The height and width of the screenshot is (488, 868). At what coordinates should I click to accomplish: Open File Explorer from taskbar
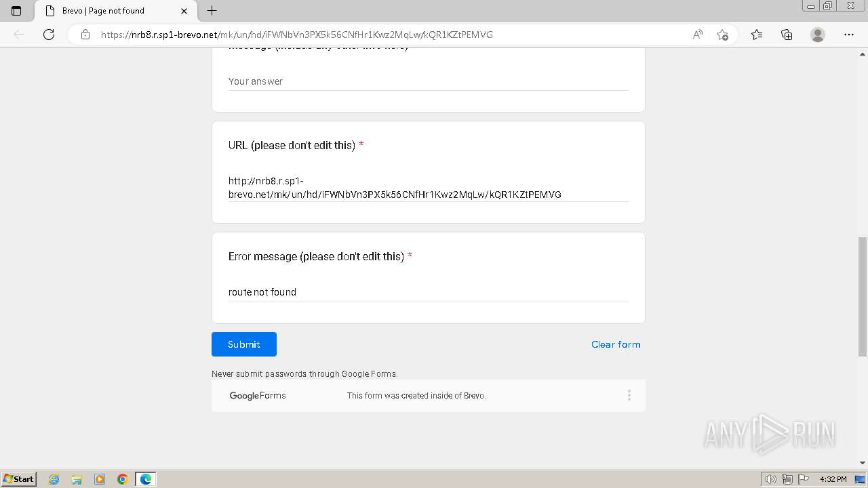coord(77,479)
